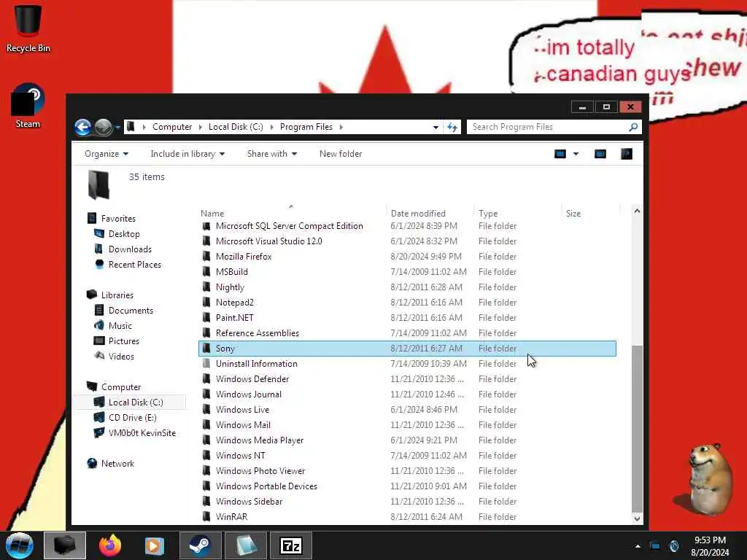This screenshot has width=747, height=560.
Task: Open the Recycle Bin desktop icon
Action: coord(28,28)
